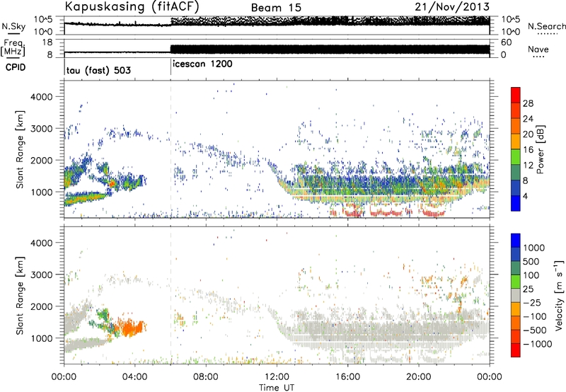Click the gray band of velocity colorbar
Screen dimensions: 566x392
click(516, 295)
